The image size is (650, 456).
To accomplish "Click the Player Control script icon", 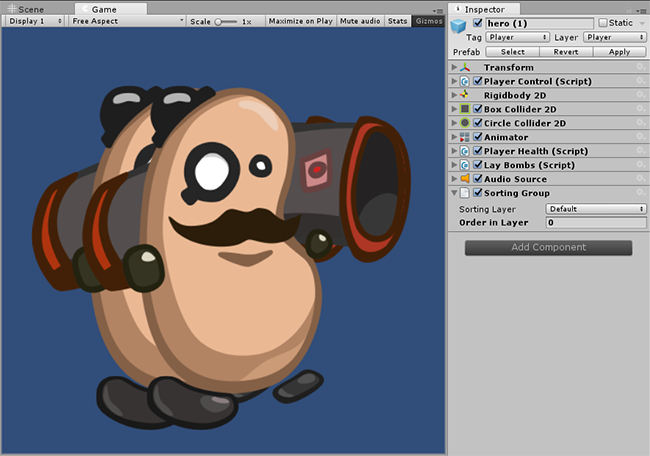I will 465,81.
